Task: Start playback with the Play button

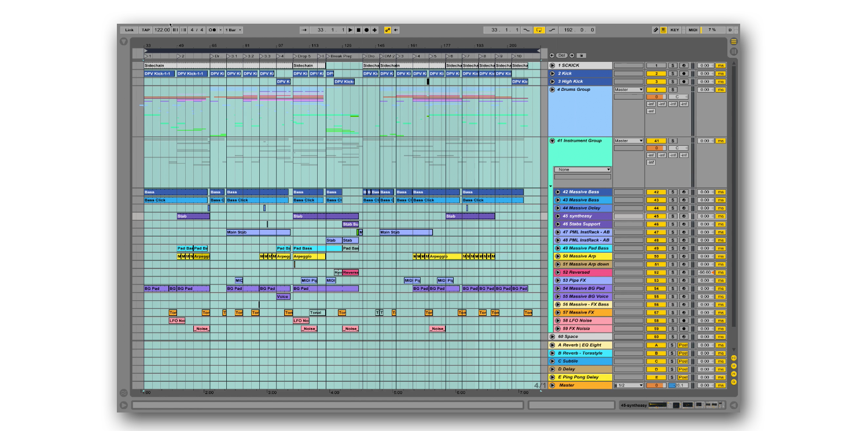Action: [350, 30]
